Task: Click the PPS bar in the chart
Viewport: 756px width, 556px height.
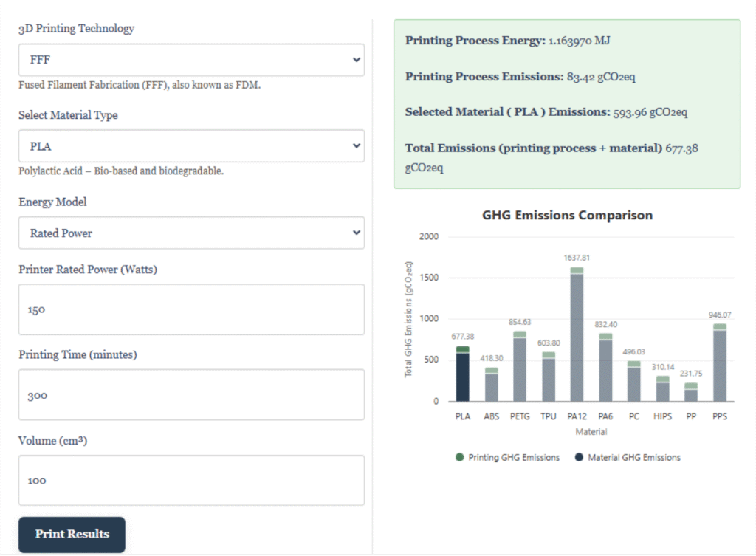Action: pos(720,365)
